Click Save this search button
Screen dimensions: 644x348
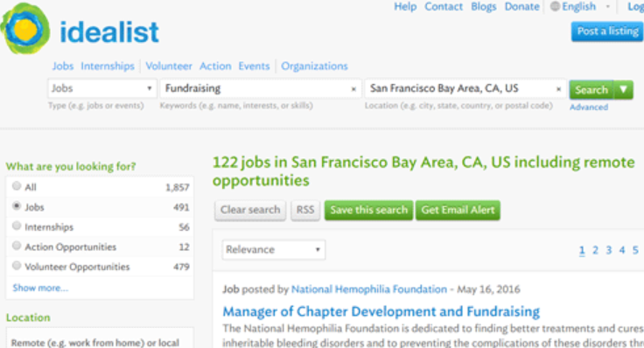tap(369, 210)
